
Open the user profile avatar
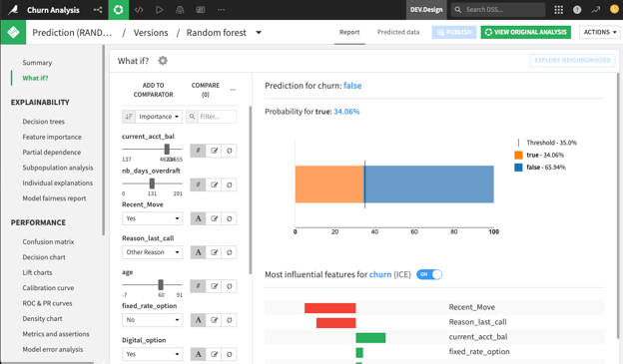(614, 10)
